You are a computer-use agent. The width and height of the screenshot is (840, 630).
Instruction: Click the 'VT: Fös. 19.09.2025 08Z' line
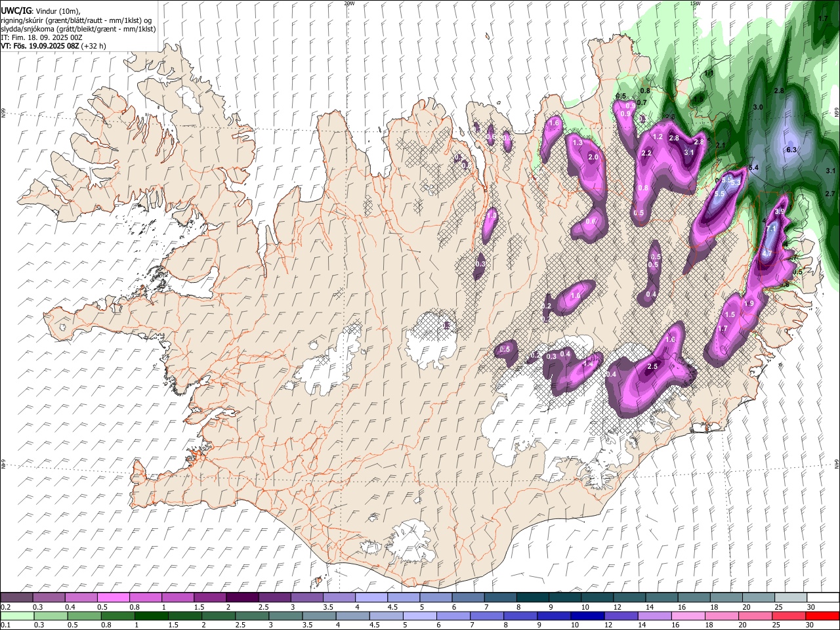[39, 46]
